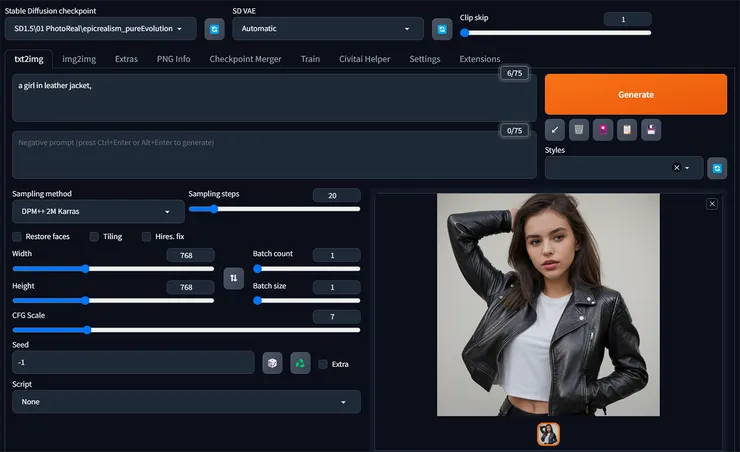Open the Extensions tab
Screen dimensions: 740x452
tap(479, 59)
